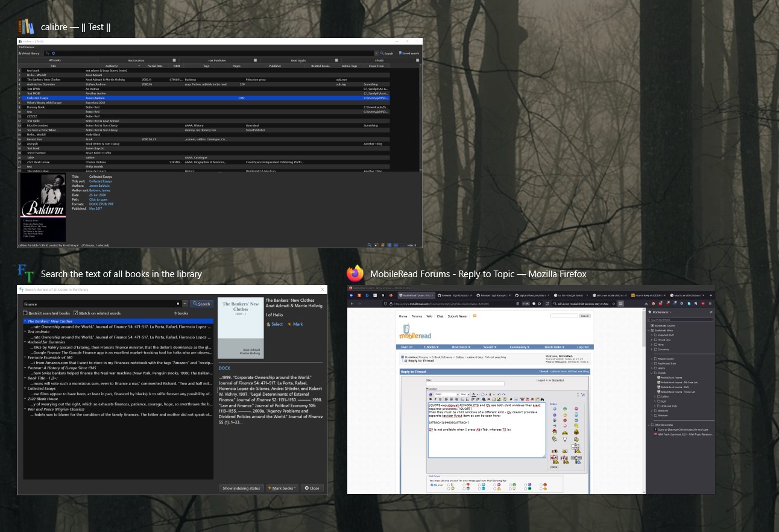Click the Virtual library button in calibre

pos(29,53)
